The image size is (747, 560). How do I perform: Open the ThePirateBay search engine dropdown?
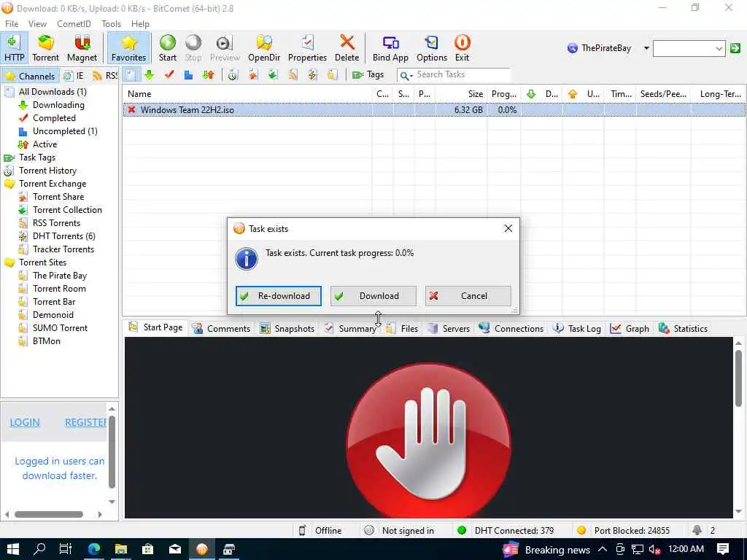646,48
